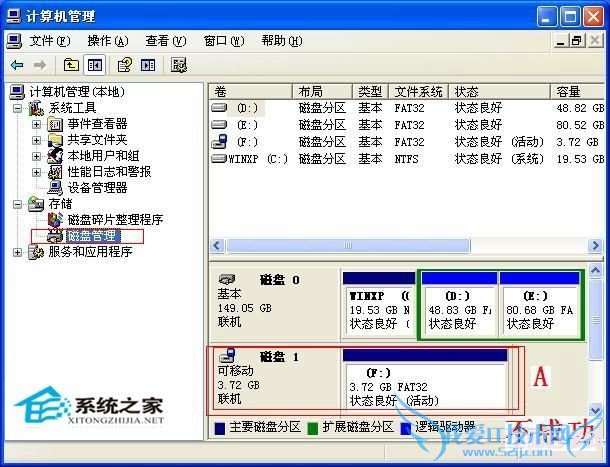The image size is (610, 467).
Task: Click the Up one level toolbar icon
Action: (71, 65)
